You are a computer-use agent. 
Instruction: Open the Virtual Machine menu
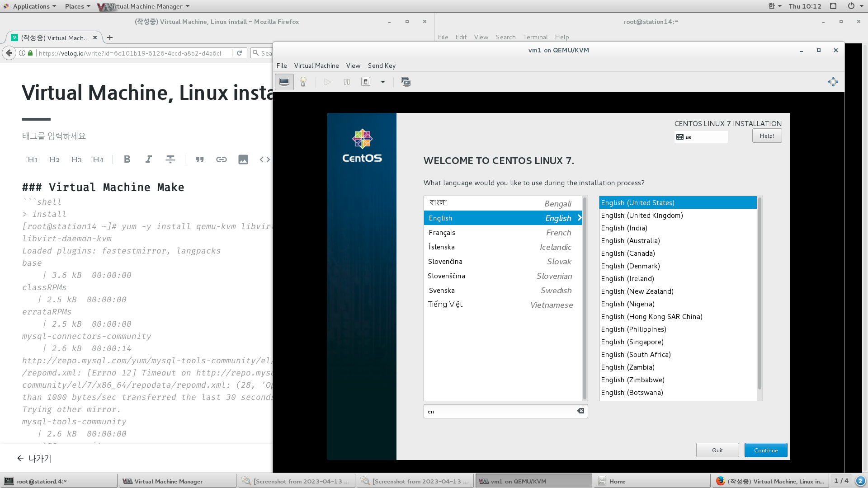coord(316,66)
